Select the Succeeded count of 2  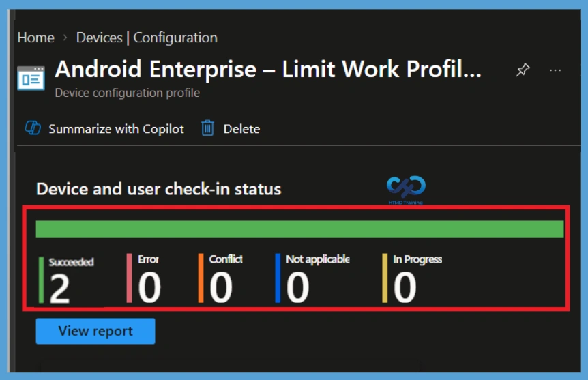59,288
